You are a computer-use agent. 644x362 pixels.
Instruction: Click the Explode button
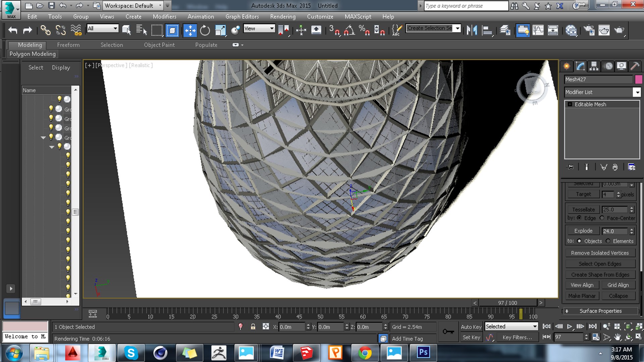point(583,231)
